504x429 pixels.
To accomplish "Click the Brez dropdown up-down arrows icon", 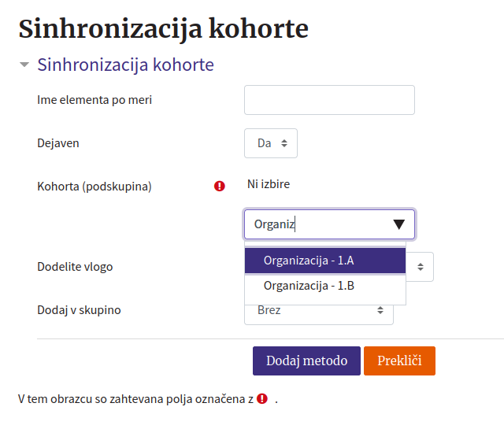I will 380,310.
